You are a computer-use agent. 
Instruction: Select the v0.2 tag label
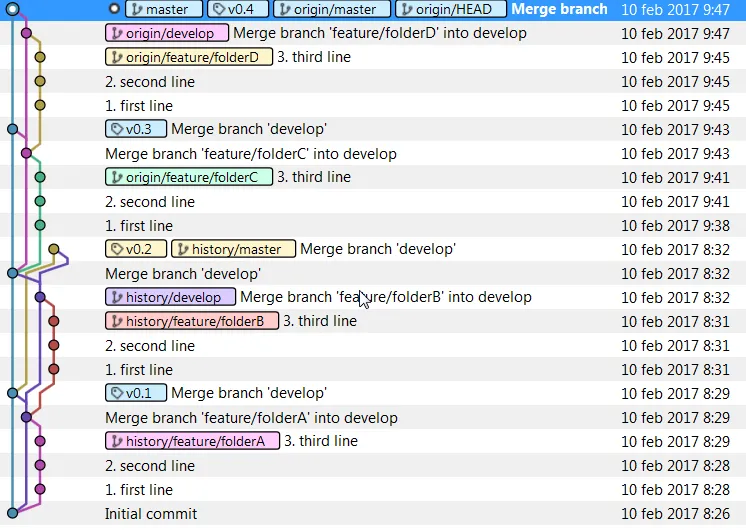(136, 249)
